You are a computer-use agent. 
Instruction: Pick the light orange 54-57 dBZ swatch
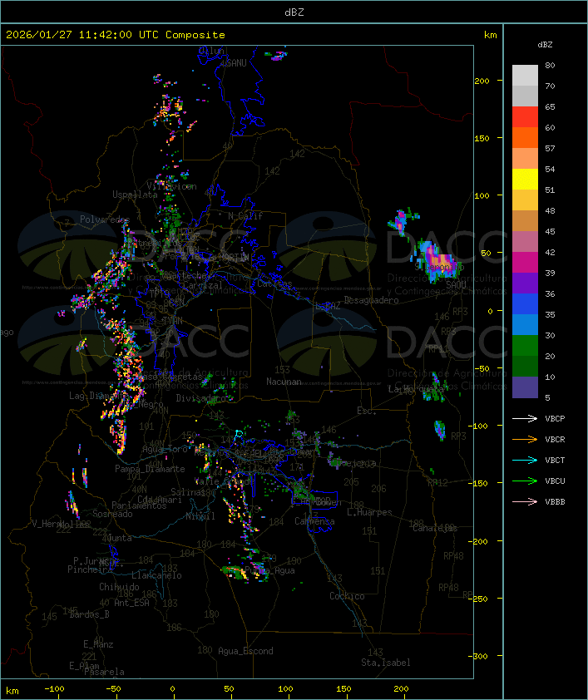(x=525, y=159)
